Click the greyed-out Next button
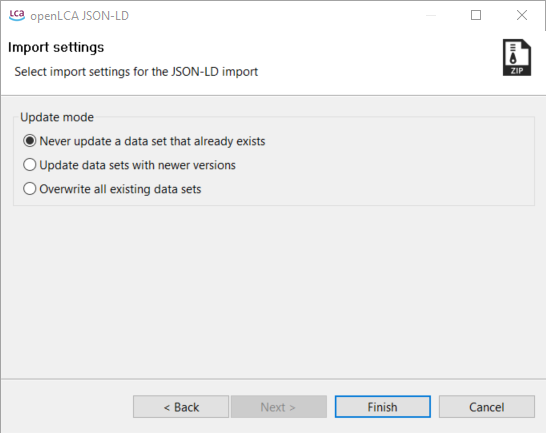 click(279, 407)
